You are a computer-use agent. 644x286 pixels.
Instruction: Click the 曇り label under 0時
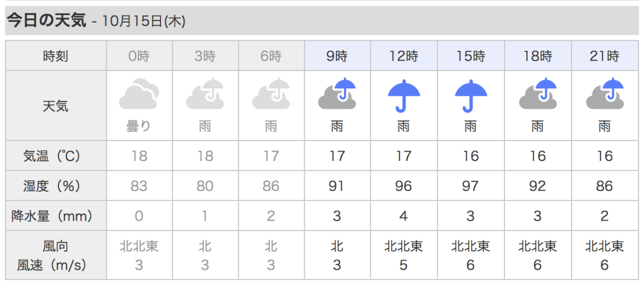coord(138,127)
